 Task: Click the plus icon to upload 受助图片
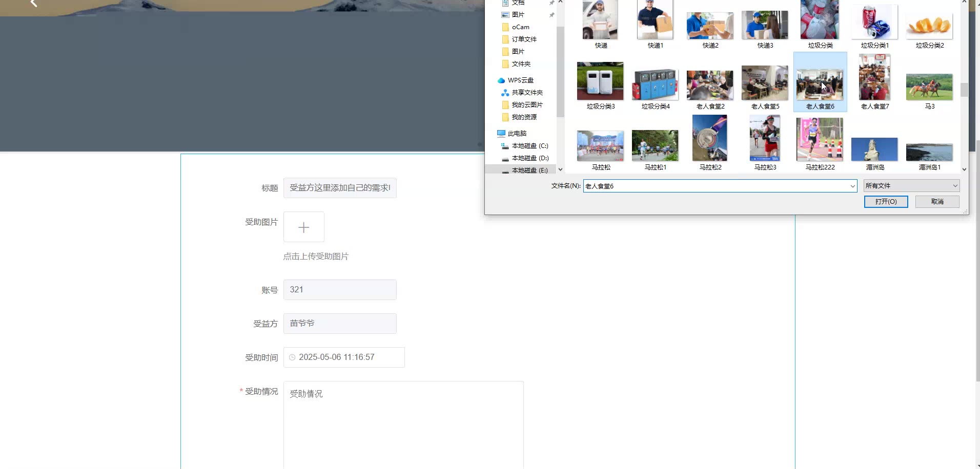[x=303, y=227]
